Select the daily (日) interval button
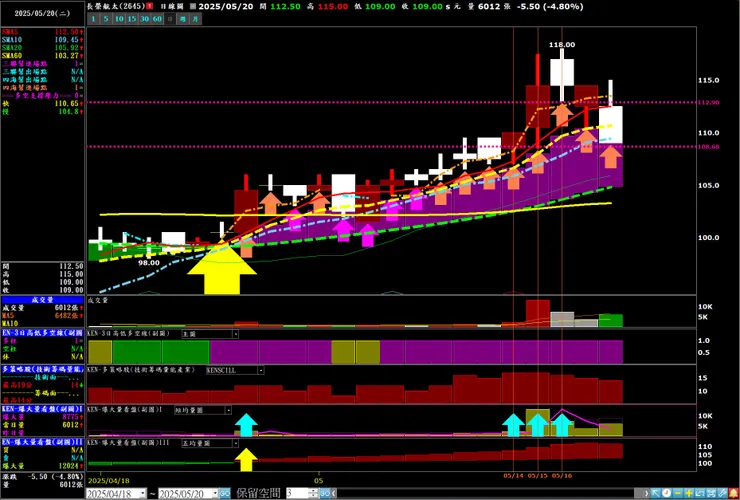 (x=170, y=19)
